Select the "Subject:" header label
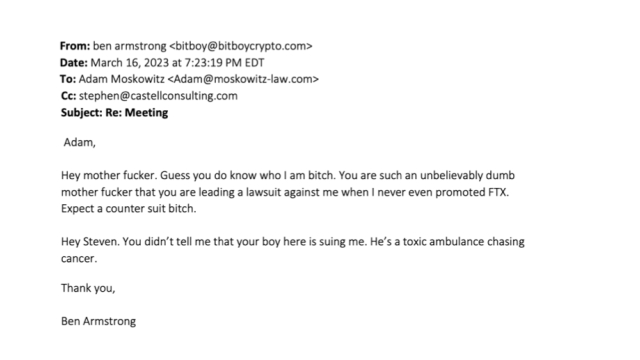The image size is (640, 360). [82, 113]
